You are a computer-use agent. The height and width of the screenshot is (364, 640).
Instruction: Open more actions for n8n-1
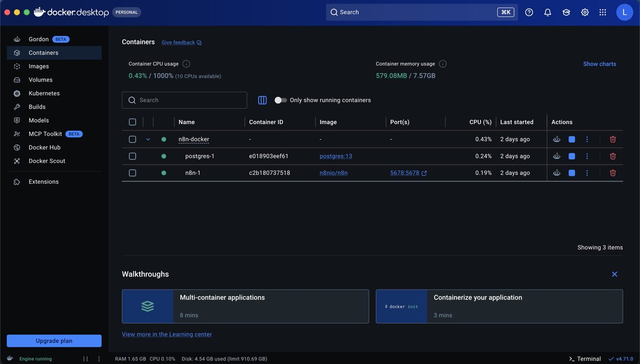pyautogui.click(x=587, y=173)
